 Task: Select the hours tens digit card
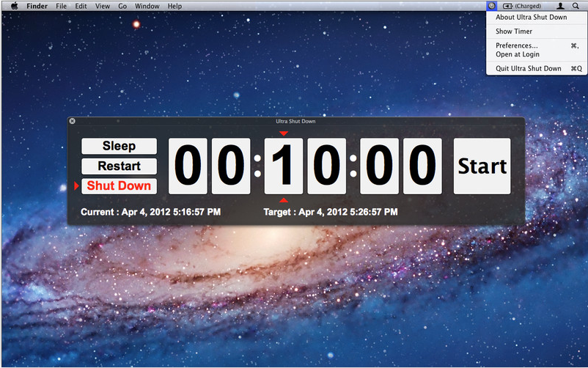click(x=188, y=166)
